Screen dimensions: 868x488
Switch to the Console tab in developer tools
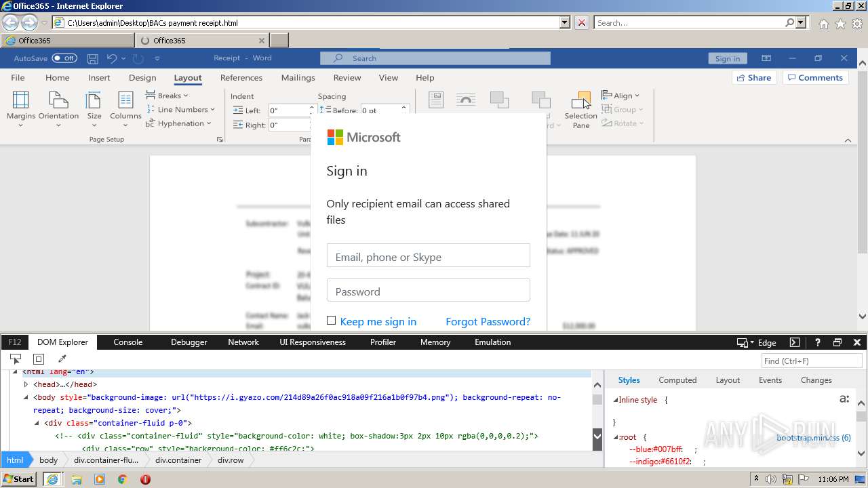point(128,342)
